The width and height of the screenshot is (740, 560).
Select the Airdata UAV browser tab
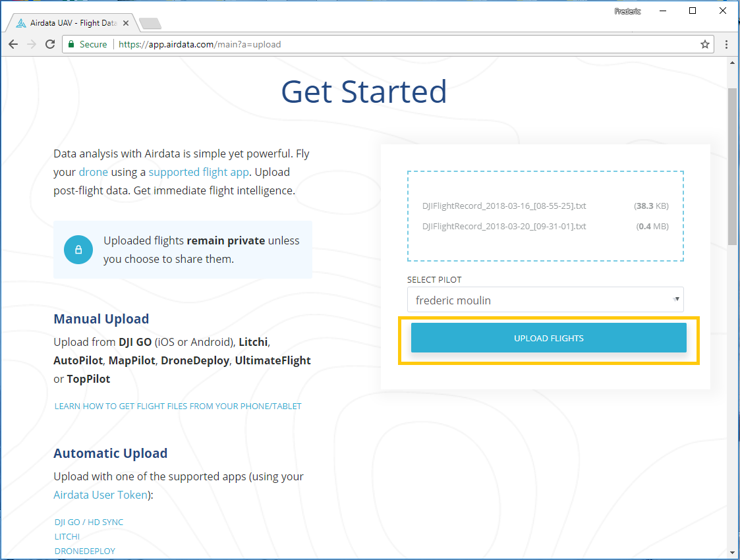72,23
